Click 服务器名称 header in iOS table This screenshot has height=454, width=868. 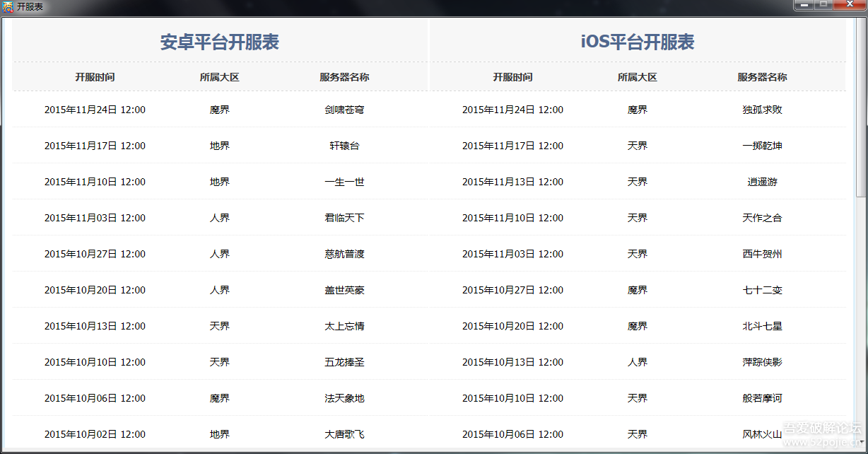pyautogui.click(x=762, y=77)
